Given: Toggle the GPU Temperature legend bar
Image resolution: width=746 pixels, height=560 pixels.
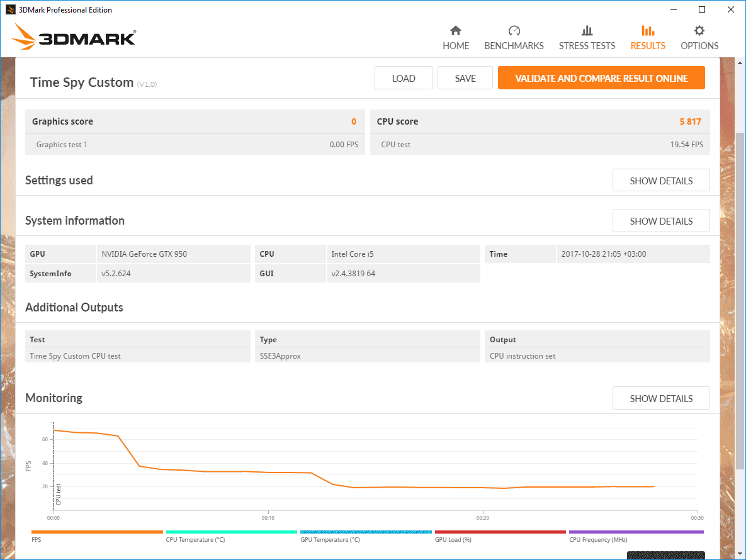Looking at the screenshot, I should coord(366,532).
